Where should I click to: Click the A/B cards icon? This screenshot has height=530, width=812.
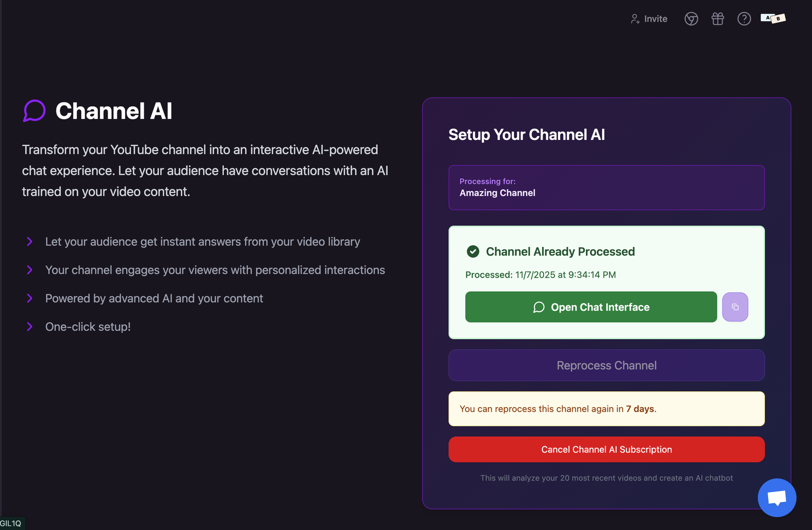pyautogui.click(x=773, y=19)
